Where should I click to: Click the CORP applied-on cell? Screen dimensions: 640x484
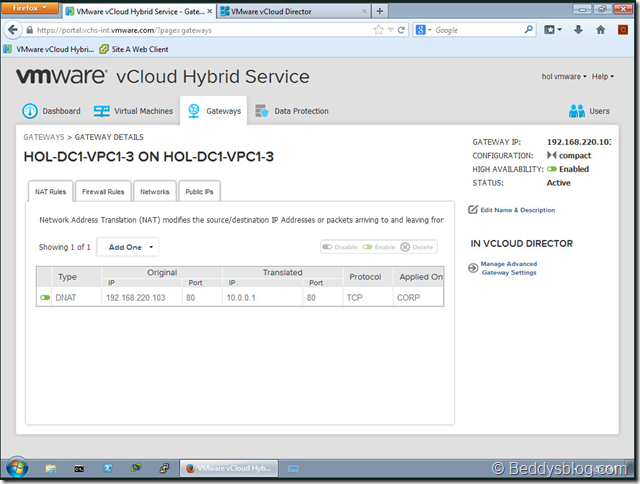point(418,298)
